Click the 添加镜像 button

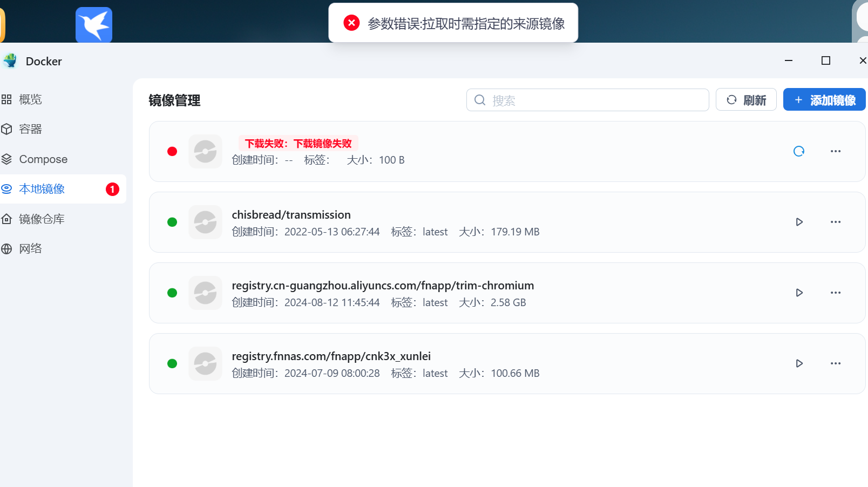pos(824,100)
